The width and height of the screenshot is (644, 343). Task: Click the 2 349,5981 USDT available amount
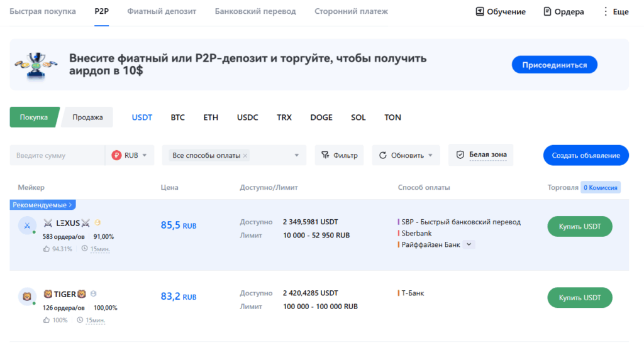pyautogui.click(x=311, y=222)
